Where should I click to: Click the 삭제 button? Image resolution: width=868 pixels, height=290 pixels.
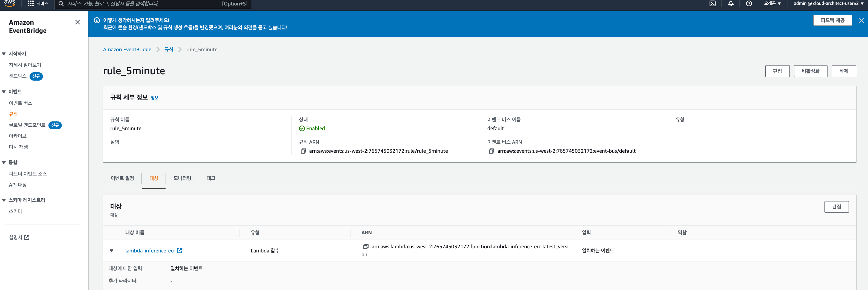[843, 71]
